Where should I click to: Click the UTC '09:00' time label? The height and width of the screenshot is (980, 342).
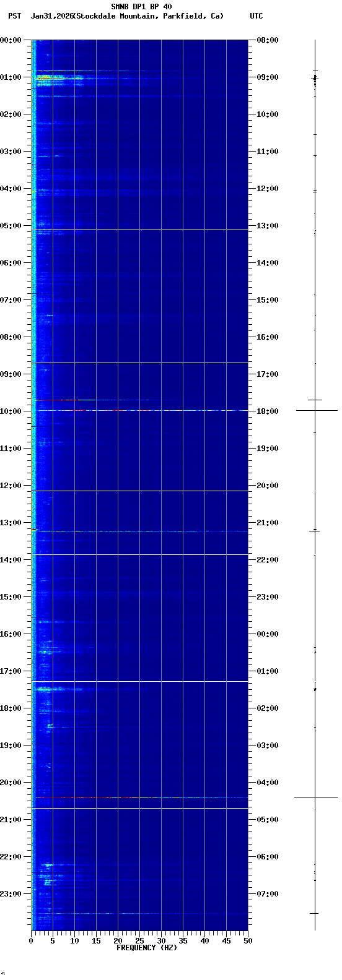point(268,77)
